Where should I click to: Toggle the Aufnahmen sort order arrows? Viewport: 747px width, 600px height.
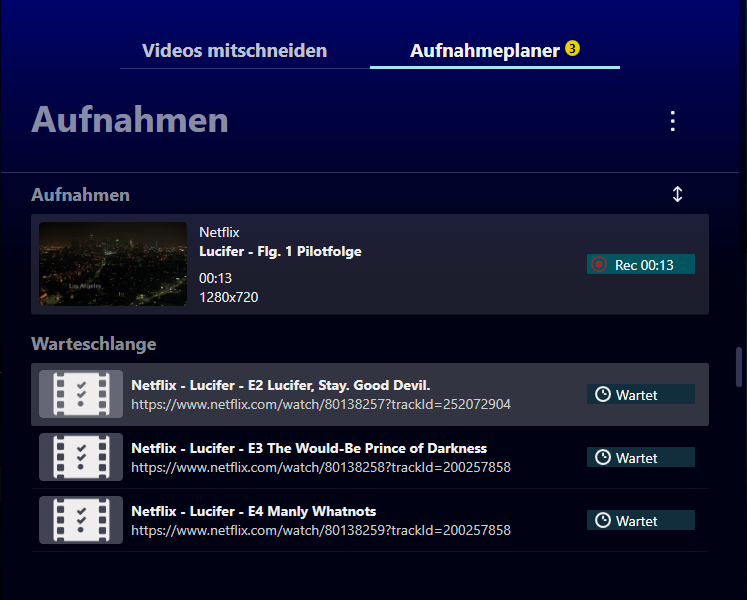677,194
